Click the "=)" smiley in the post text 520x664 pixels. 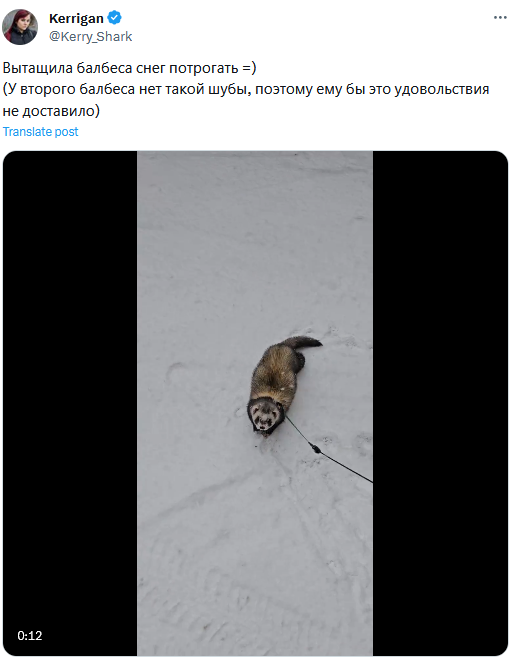tap(249, 68)
